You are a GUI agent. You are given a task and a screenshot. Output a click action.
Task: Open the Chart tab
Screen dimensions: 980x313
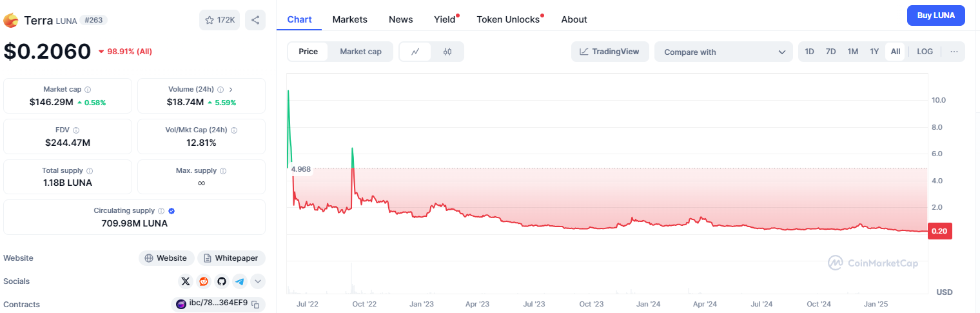(x=299, y=19)
